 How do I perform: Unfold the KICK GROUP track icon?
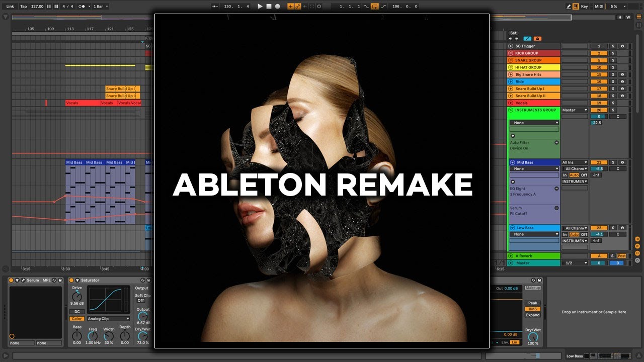click(x=511, y=53)
